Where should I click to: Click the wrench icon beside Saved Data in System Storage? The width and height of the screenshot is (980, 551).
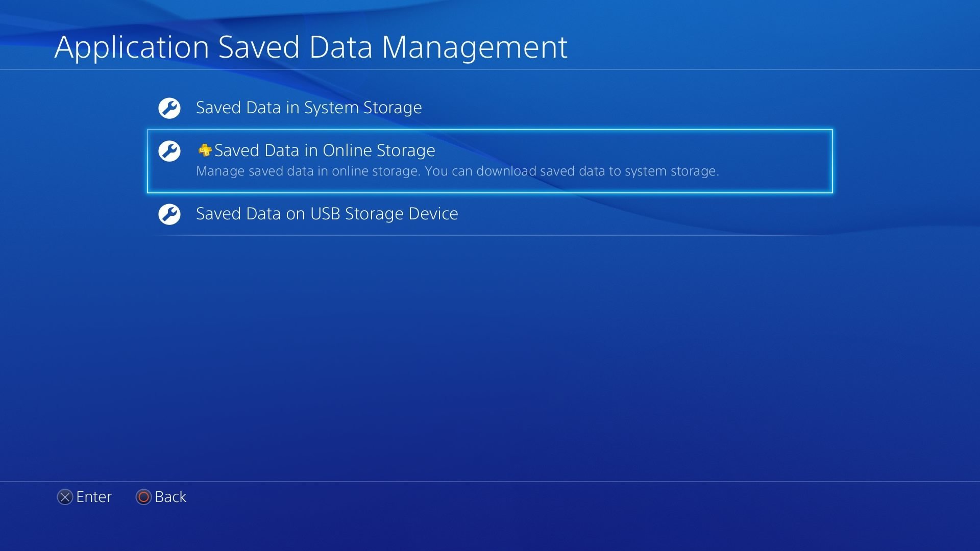[x=169, y=108]
